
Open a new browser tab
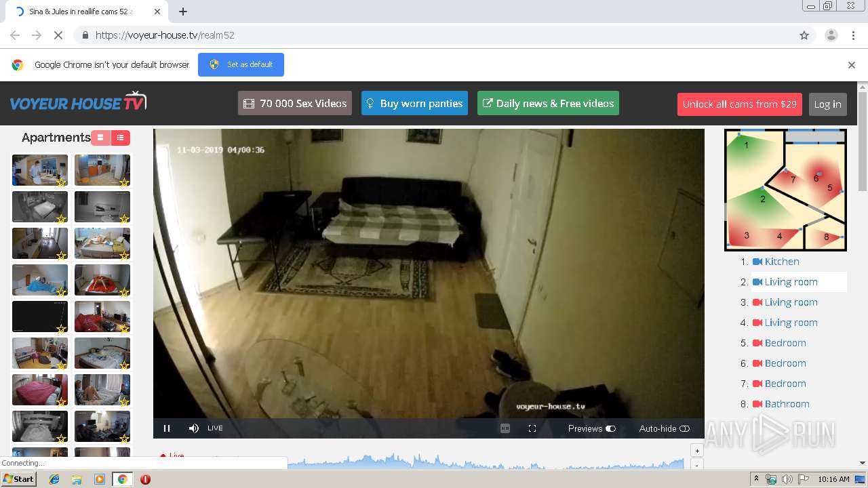(183, 12)
